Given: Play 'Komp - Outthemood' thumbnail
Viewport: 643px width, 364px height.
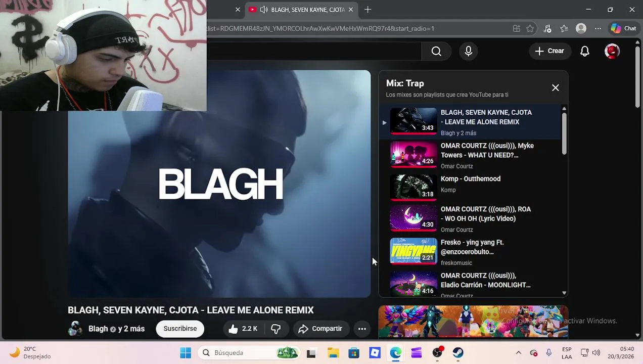Looking at the screenshot, I should [414, 188].
